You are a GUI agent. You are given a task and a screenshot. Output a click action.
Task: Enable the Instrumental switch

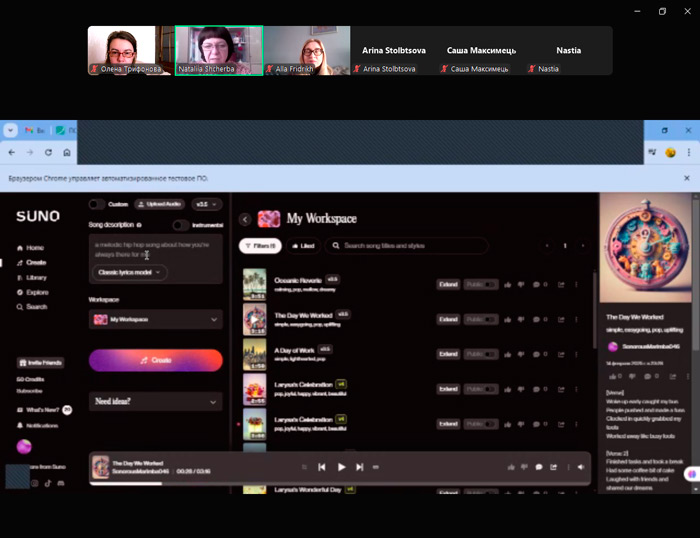point(180,226)
